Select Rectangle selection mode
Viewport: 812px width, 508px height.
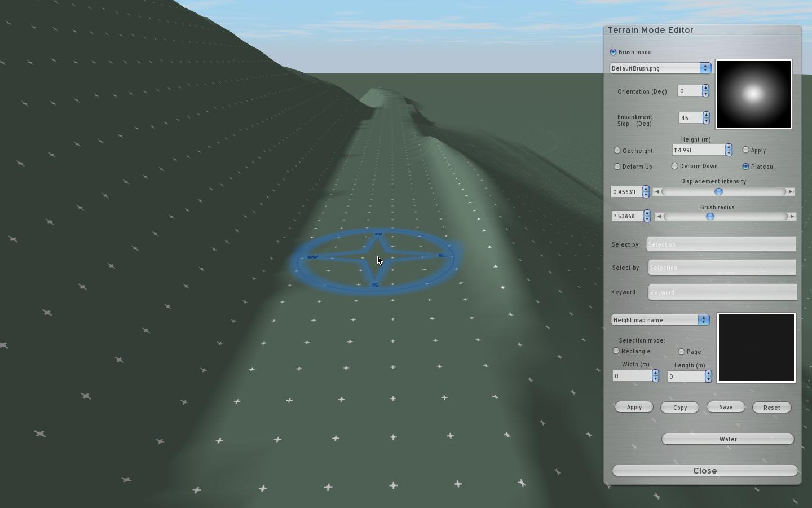point(616,351)
